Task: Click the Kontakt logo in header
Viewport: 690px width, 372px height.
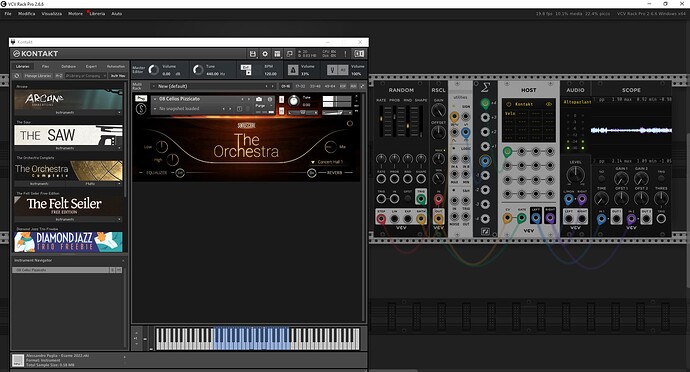Action: 36,54
